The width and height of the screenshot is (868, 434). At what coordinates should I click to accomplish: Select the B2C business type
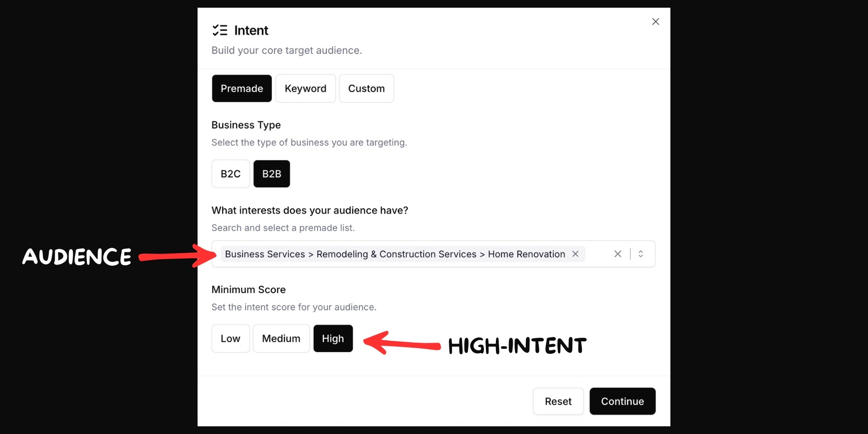(231, 174)
